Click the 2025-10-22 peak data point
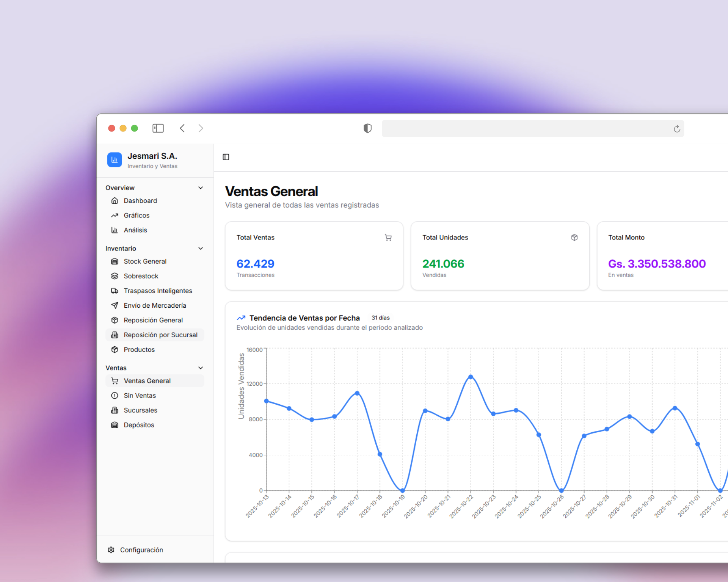This screenshot has width=728, height=582. pyautogui.click(x=471, y=377)
